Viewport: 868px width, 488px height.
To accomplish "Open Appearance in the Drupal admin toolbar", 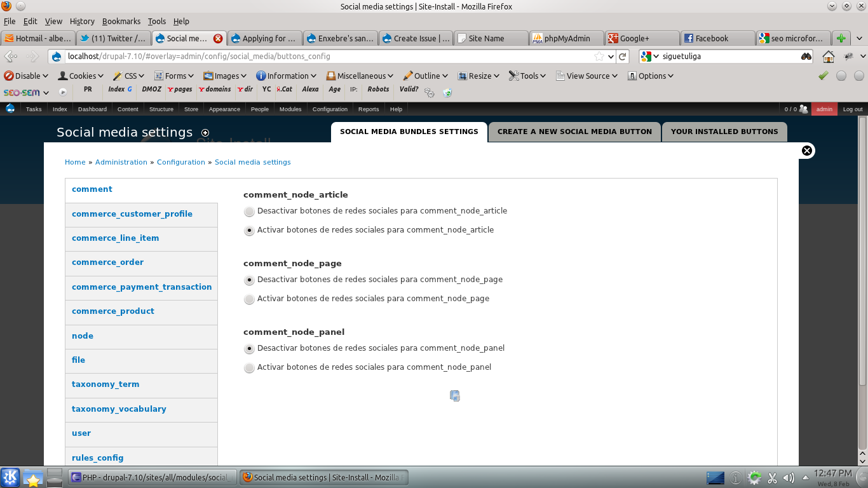I will [x=224, y=109].
